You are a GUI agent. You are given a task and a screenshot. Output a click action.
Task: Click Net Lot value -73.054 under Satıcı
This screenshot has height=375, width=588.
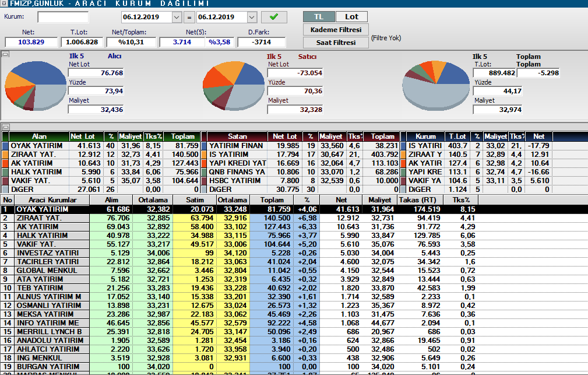(x=295, y=73)
